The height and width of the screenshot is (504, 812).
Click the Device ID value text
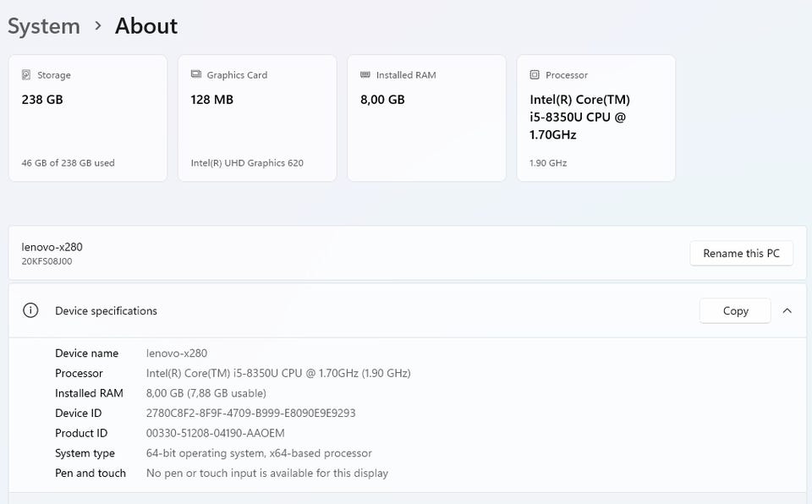[250, 413]
